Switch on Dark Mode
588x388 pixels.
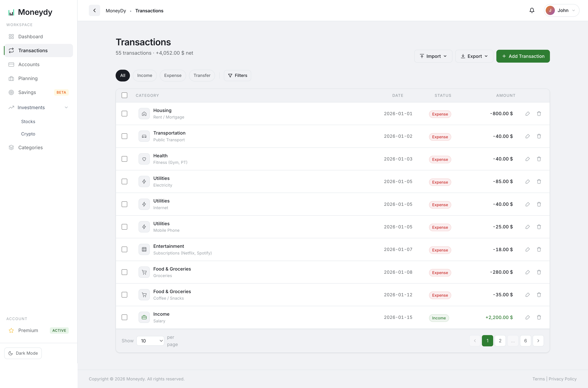pyautogui.click(x=23, y=353)
